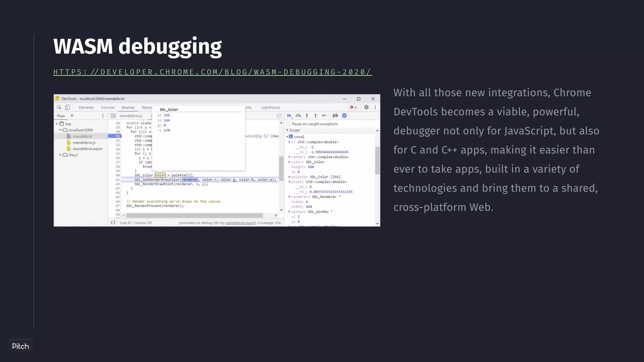Click the red error count badge
The height and width of the screenshot is (362, 644).
[x=353, y=107]
